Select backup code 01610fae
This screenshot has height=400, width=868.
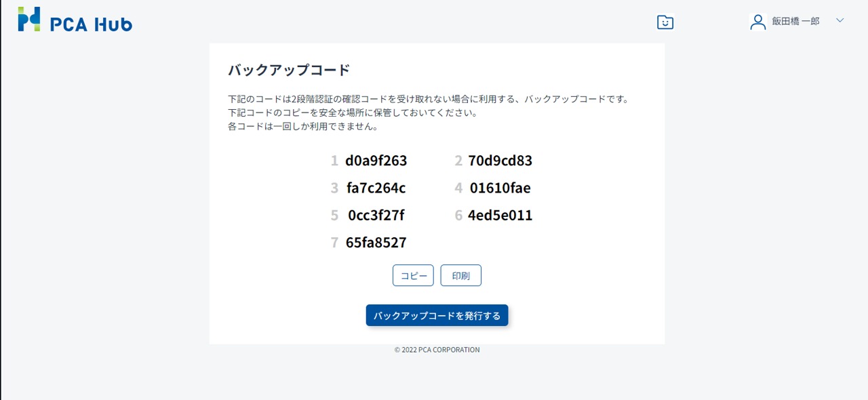500,188
